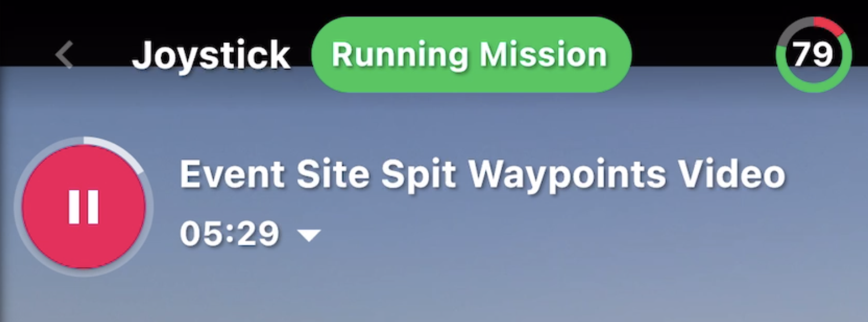
Task: Toggle mission pause with red circle
Action: coord(84,207)
